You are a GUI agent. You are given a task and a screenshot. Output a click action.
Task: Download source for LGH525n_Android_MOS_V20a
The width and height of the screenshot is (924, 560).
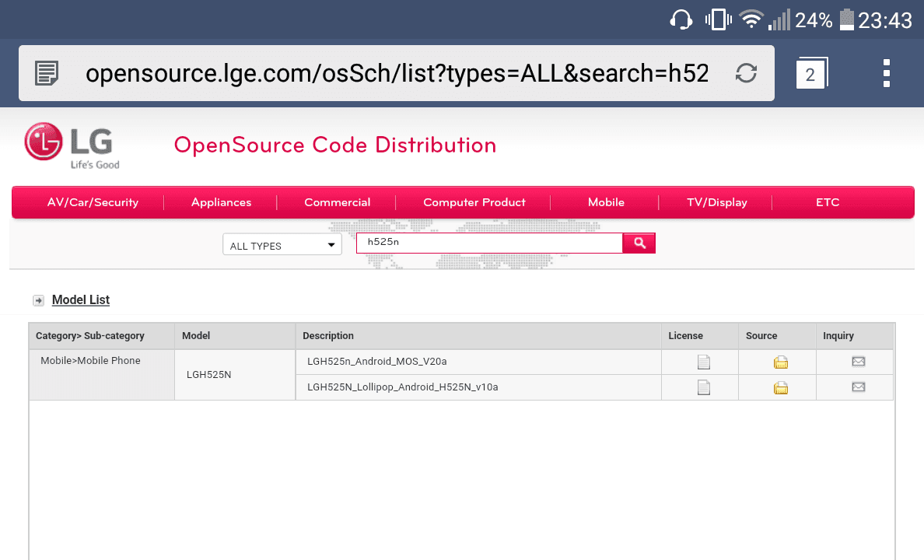point(781,362)
